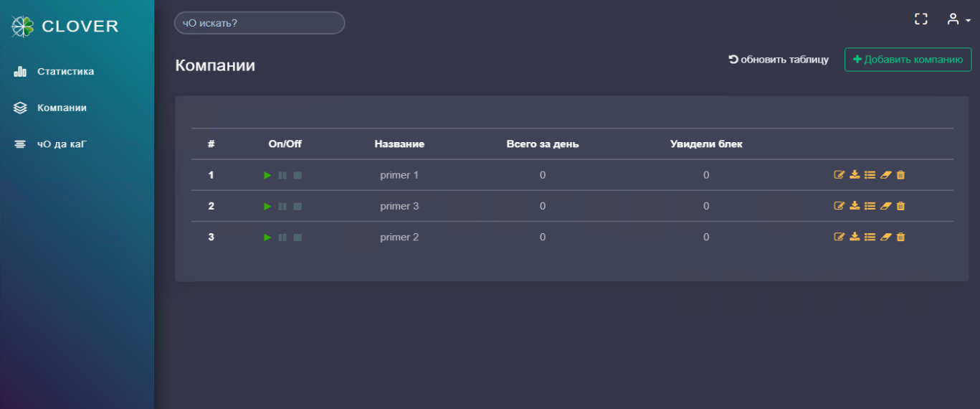Open the list icon for primer 2

[x=870, y=238]
